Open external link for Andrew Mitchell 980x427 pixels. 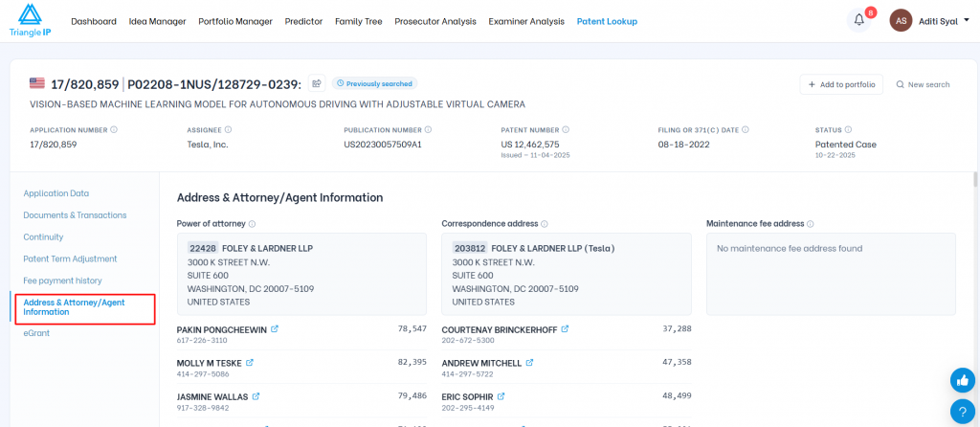pyautogui.click(x=529, y=363)
